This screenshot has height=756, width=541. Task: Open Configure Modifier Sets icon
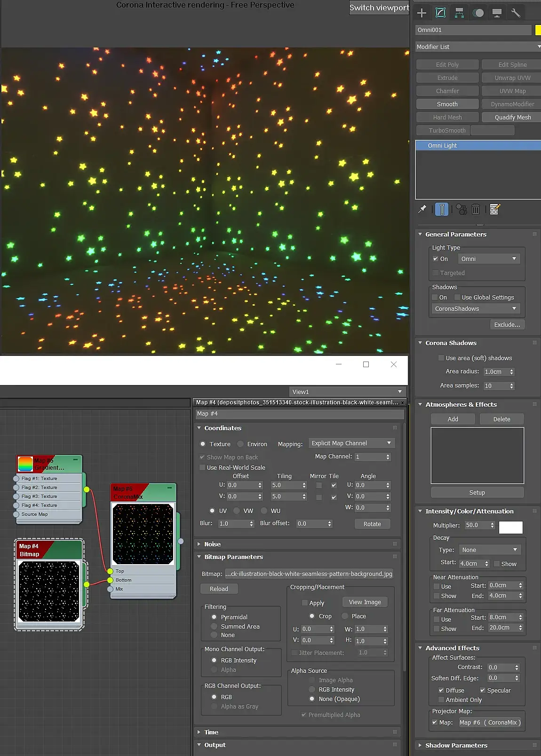pos(495,209)
